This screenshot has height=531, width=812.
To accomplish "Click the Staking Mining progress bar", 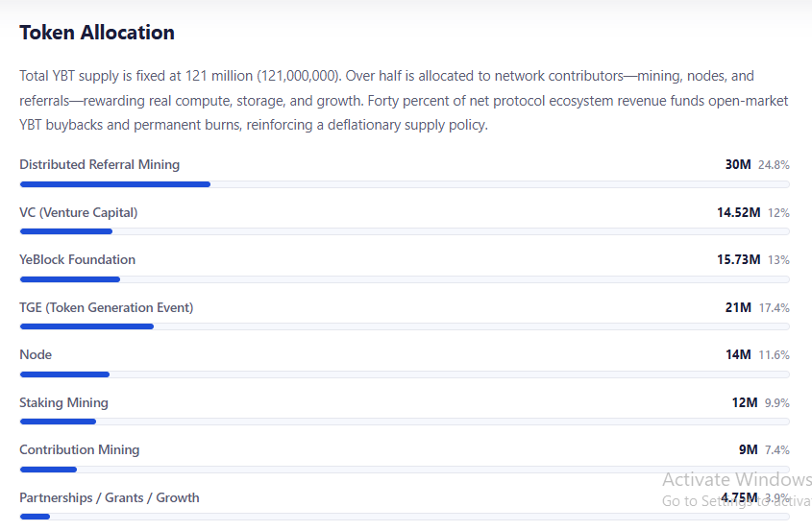I will (405, 422).
